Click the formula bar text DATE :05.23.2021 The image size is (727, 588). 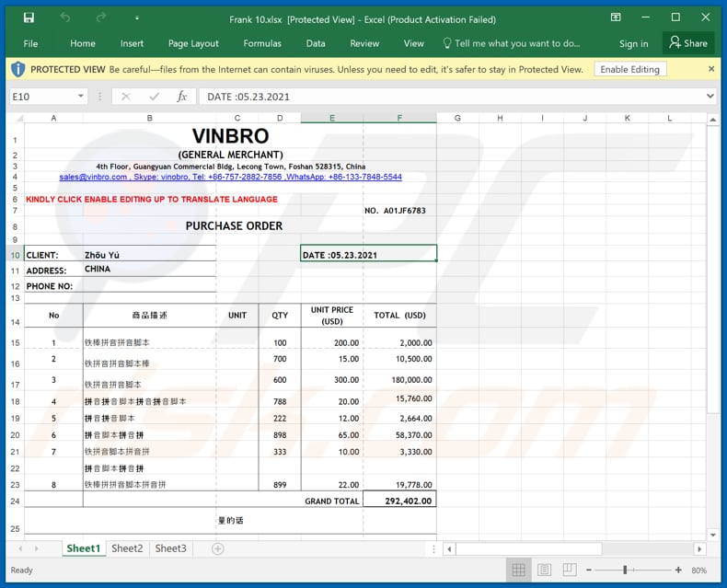pos(248,97)
